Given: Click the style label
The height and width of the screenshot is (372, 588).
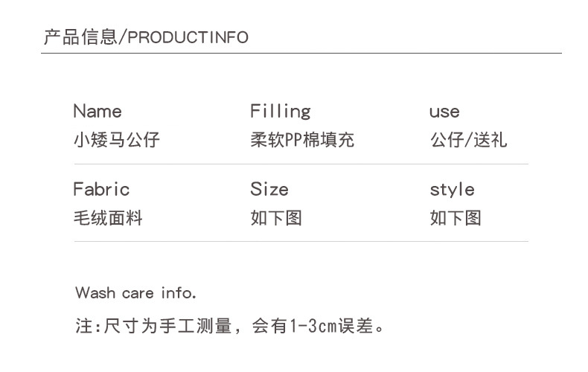Looking at the screenshot, I should [452, 189].
